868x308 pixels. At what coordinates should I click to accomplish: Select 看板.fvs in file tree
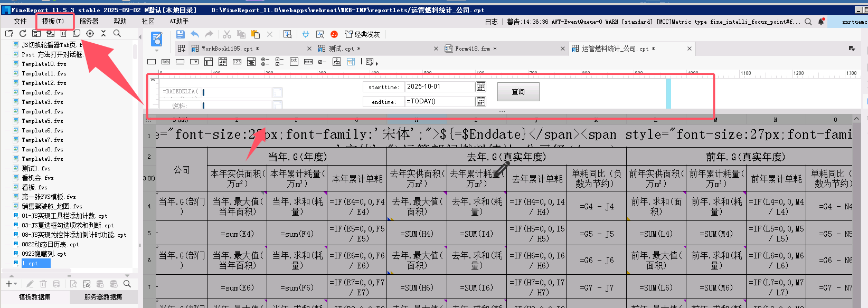click(34, 187)
